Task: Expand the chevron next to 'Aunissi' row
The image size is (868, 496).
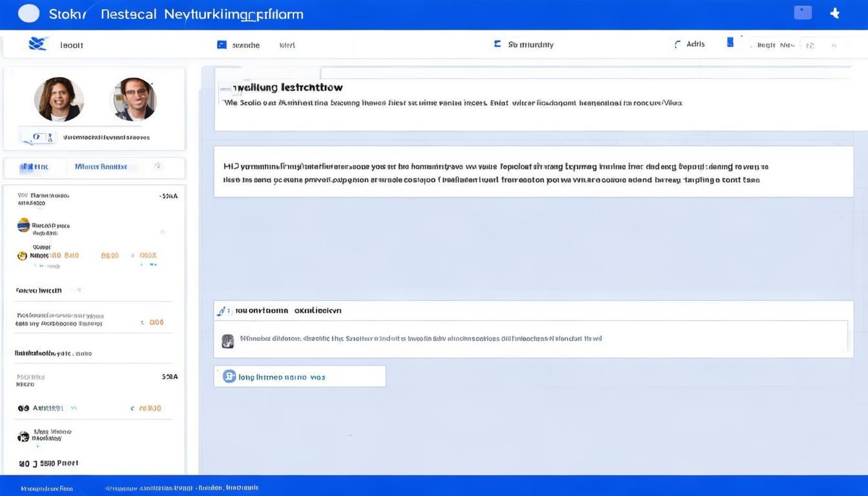Action: tap(74, 408)
